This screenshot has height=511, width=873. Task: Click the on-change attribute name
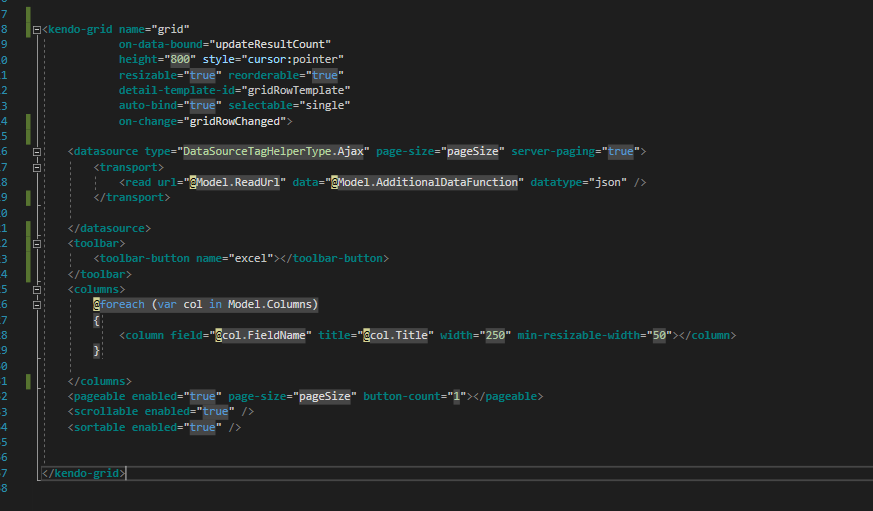(x=148, y=121)
